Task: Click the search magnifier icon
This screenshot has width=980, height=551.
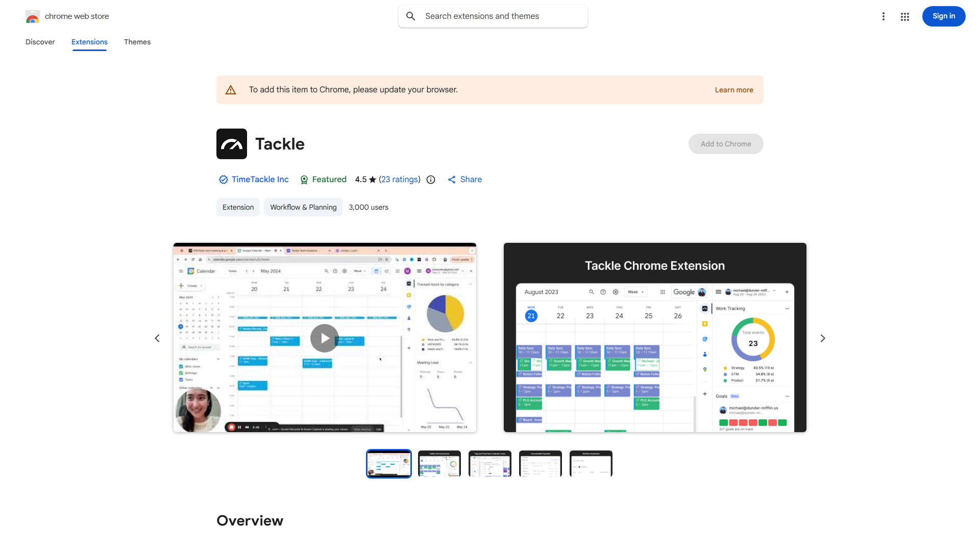Action: (x=411, y=16)
